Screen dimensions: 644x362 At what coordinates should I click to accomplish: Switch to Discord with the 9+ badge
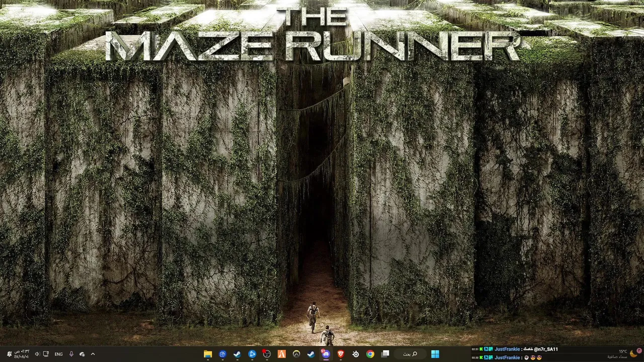[326, 354]
